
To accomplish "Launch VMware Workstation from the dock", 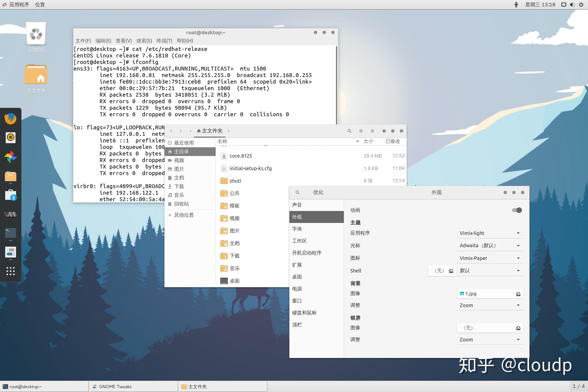I will coord(10,214).
